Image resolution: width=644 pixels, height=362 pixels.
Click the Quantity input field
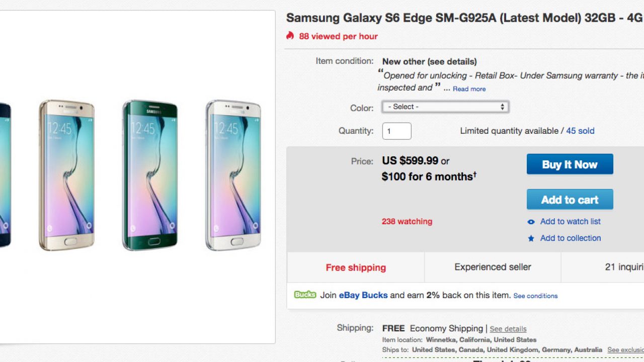click(396, 131)
